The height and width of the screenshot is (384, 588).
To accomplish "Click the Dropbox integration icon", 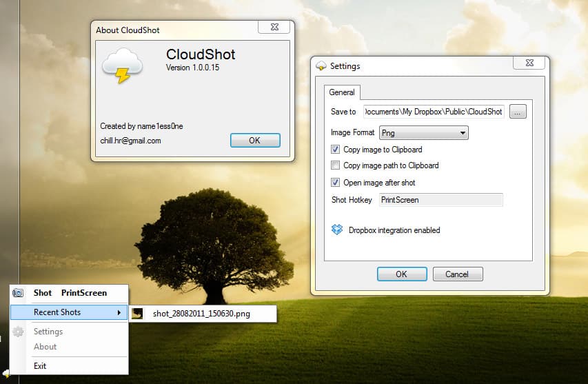I will click(x=337, y=230).
